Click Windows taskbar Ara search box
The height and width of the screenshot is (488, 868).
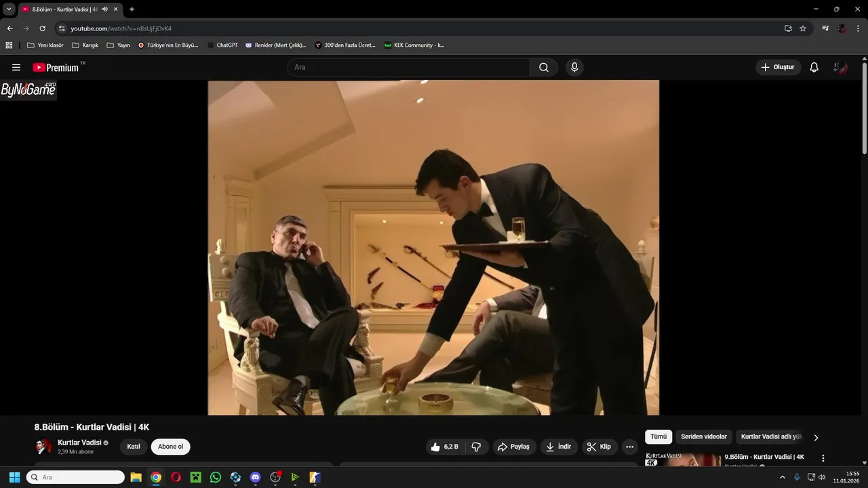75,477
